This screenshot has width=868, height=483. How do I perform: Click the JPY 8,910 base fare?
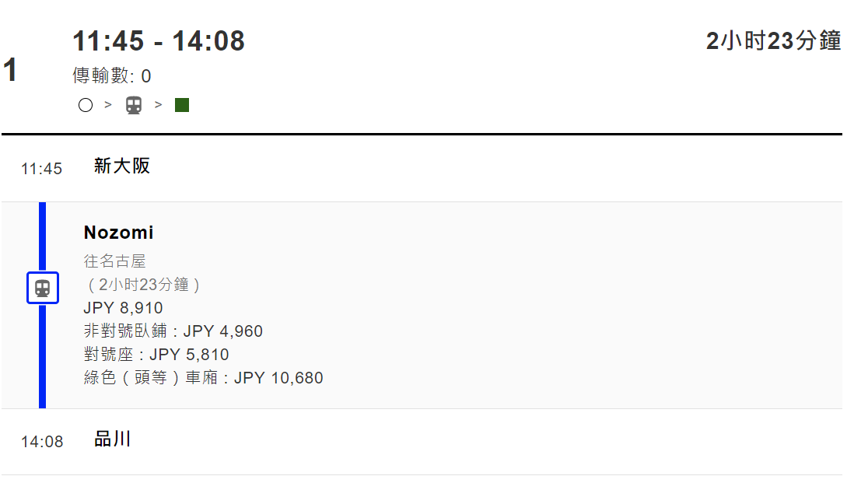click(123, 308)
